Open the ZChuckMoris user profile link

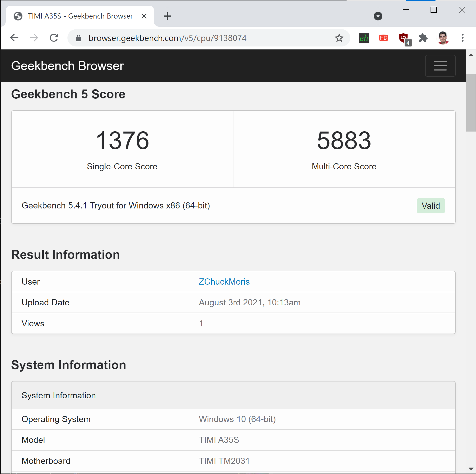(x=224, y=282)
